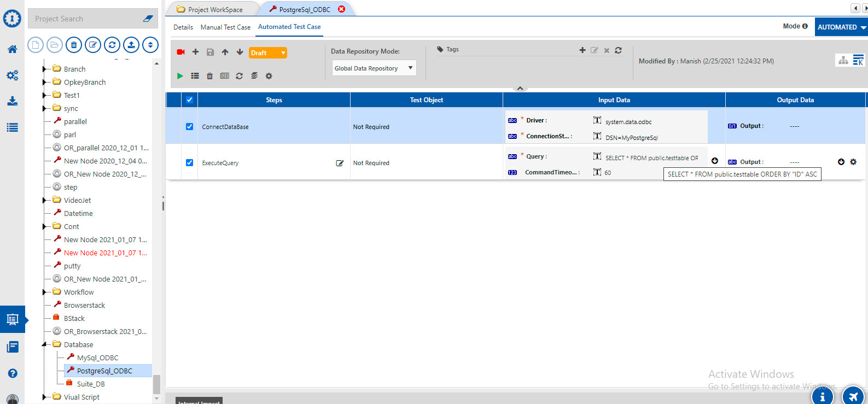
Task: Uncheck the ConnectDataBase step checkbox
Action: 189,126
